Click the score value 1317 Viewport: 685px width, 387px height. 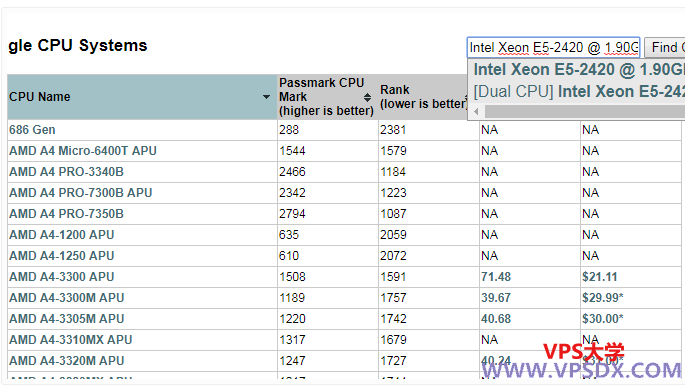click(292, 339)
